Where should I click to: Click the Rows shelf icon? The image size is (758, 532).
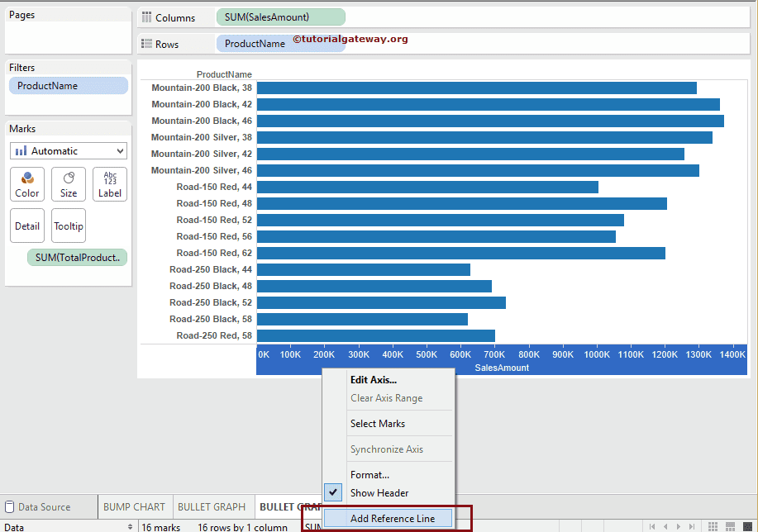coord(146,44)
